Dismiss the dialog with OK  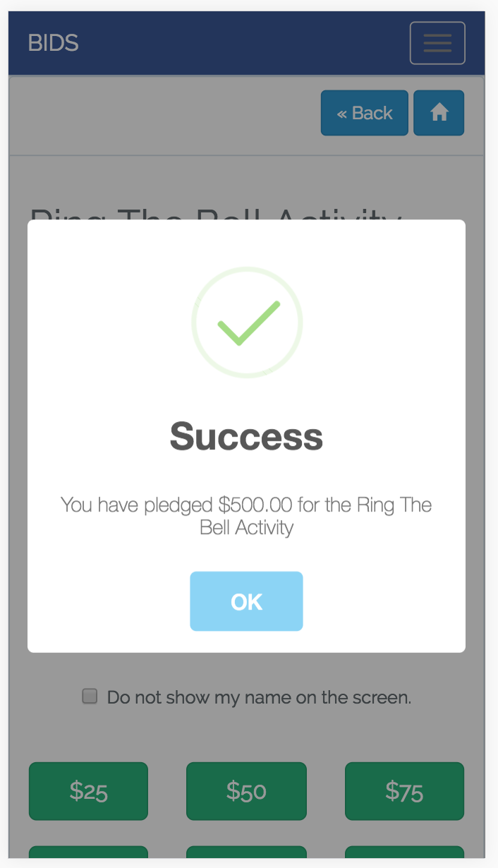tap(246, 601)
